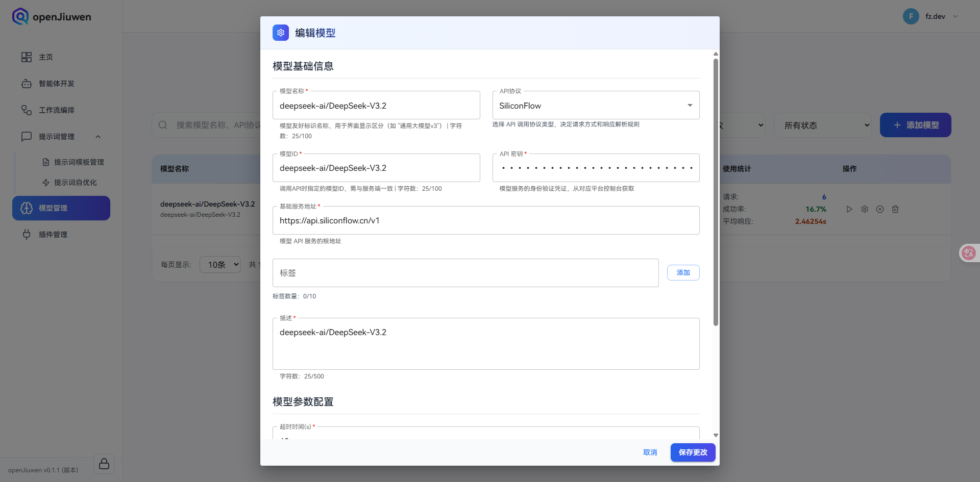Click the 模型名称 column header

coord(175,169)
